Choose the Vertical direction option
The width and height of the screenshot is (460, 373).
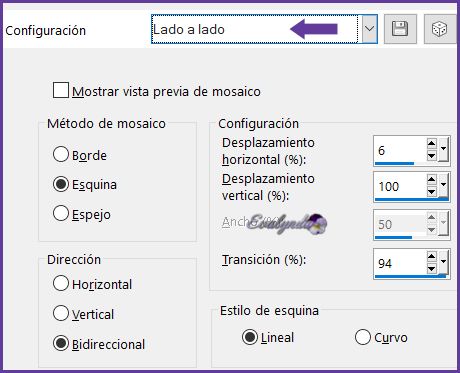pos(61,313)
